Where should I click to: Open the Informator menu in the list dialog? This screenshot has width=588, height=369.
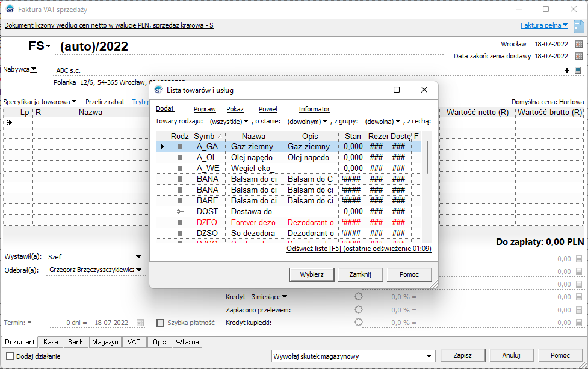click(314, 109)
